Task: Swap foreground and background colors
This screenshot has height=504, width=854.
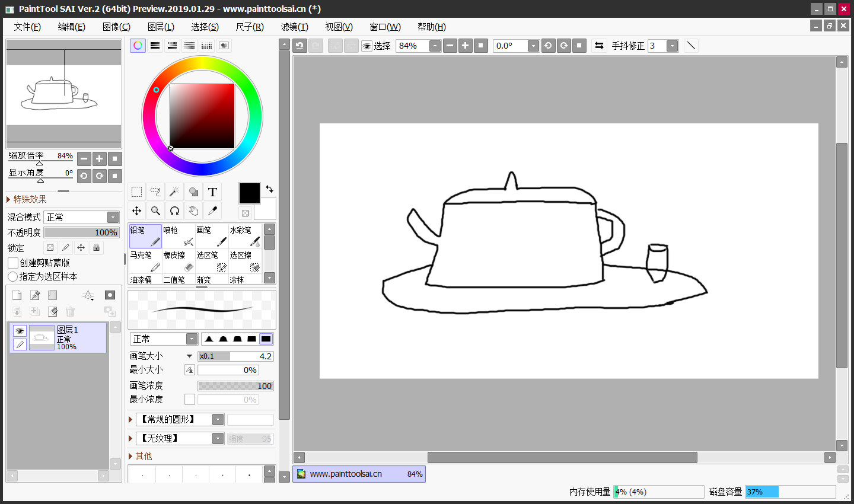Action: (x=269, y=189)
